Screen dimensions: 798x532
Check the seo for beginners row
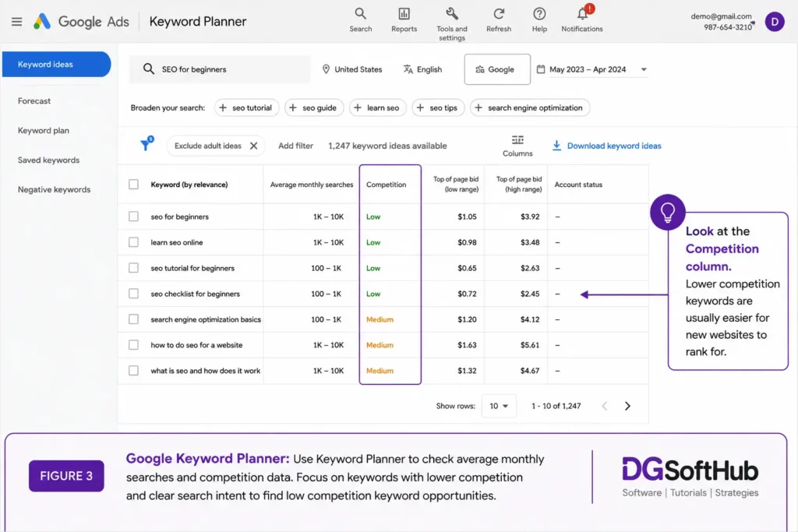point(133,217)
